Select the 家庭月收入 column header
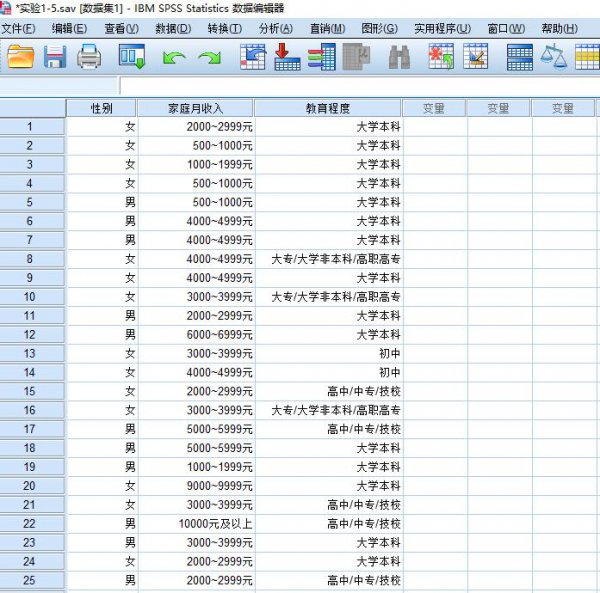The width and height of the screenshot is (600, 593). pos(195,108)
